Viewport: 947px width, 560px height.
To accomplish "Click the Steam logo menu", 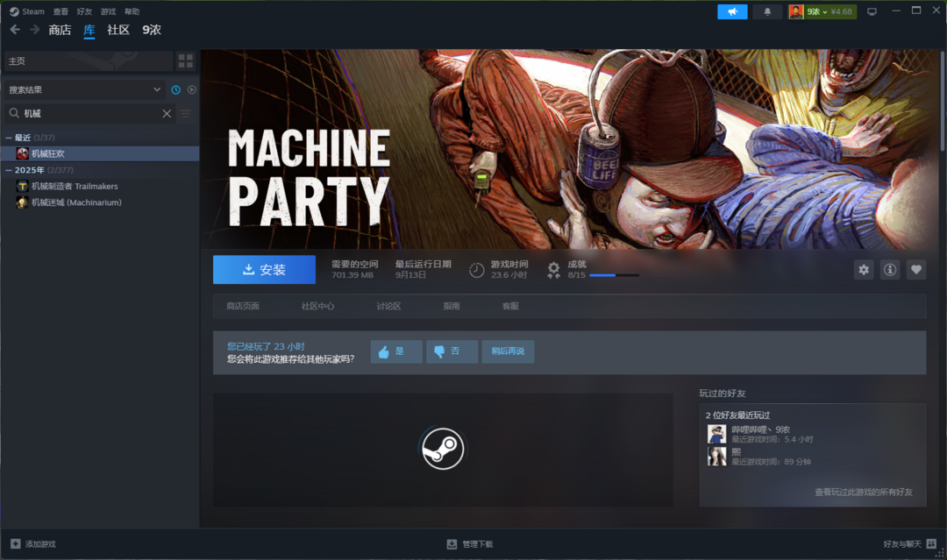I will [x=26, y=11].
